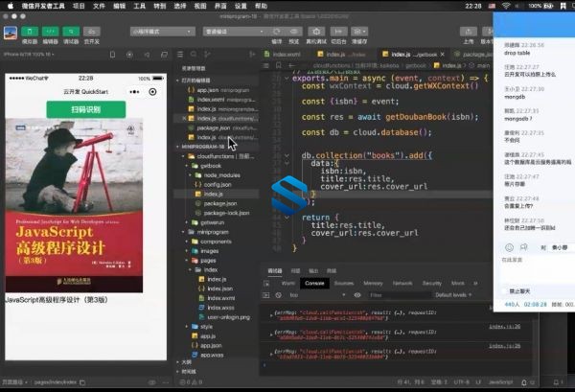Open the console context top dropdown
Image resolution: width=575 pixels, height=392 pixels.
(317, 295)
